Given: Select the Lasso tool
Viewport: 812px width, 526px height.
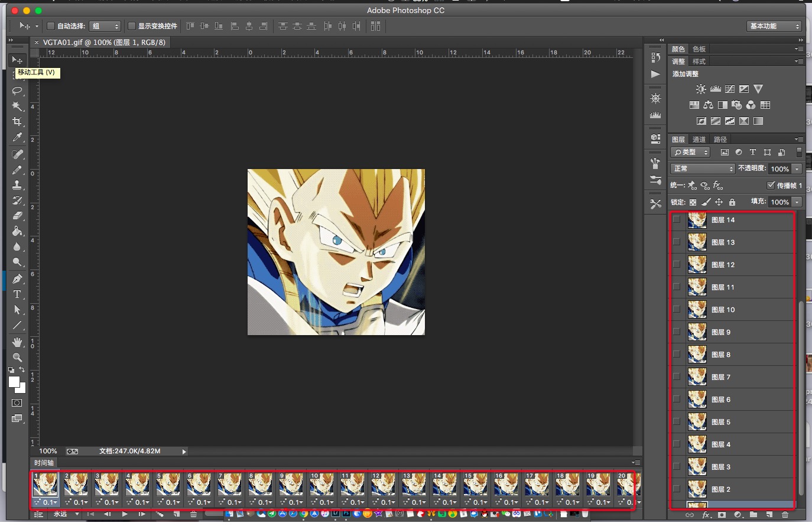Looking at the screenshot, I should (17, 91).
